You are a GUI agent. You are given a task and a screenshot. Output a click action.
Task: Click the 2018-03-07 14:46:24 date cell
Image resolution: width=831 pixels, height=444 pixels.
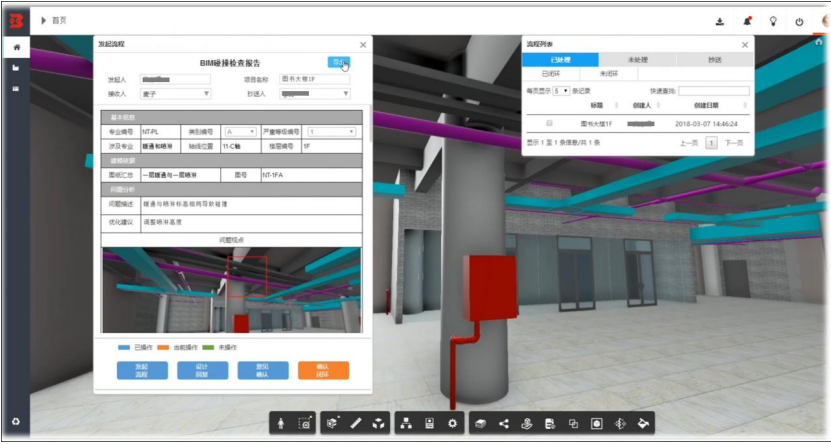[706, 123]
